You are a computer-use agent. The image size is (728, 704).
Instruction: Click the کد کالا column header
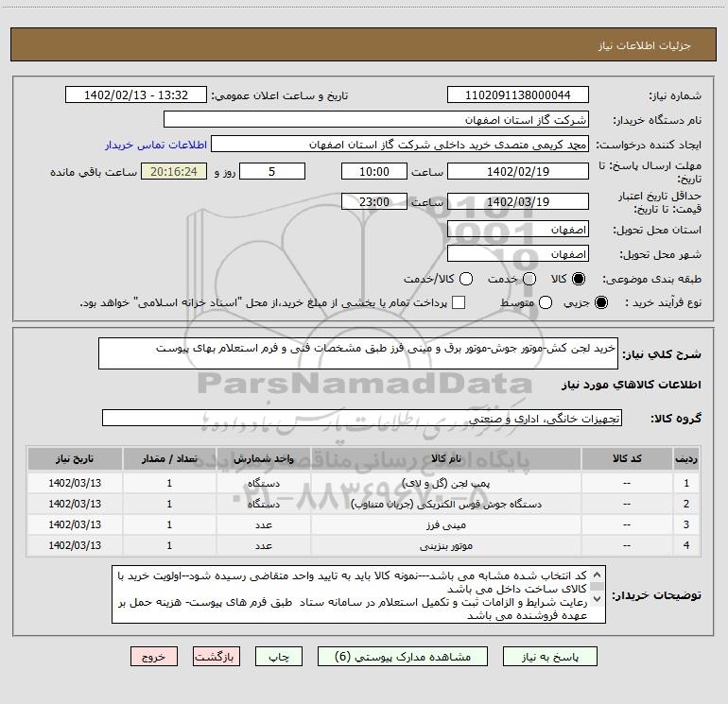tap(627, 458)
